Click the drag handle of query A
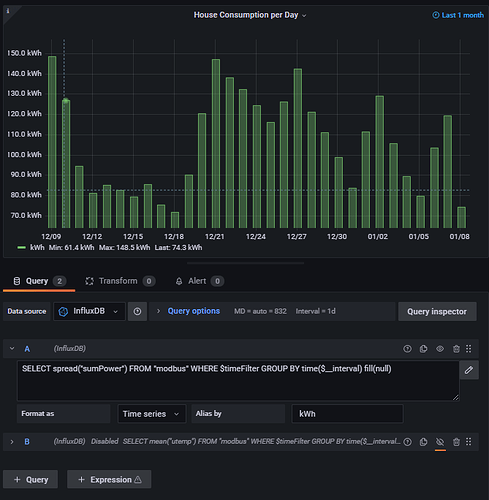 [x=469, y=349]
